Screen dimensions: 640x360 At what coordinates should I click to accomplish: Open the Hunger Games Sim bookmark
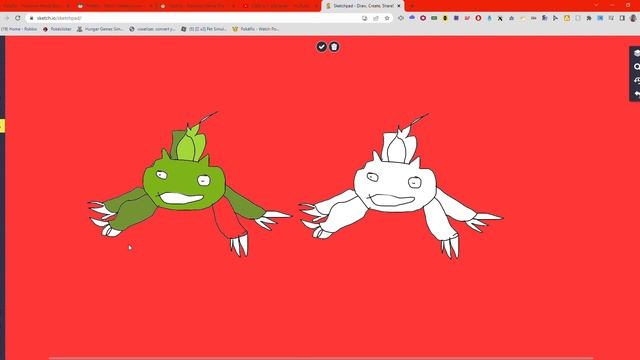(100, 29)
